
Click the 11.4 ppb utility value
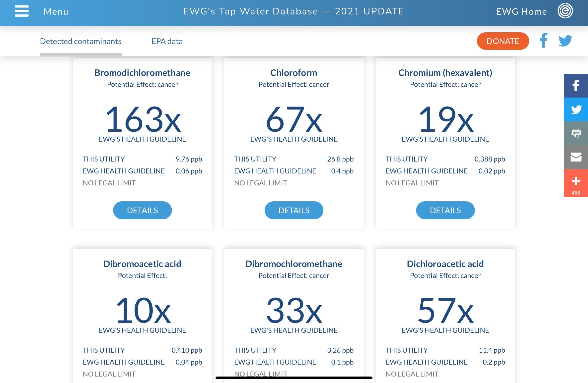click(x=492, y=350)
